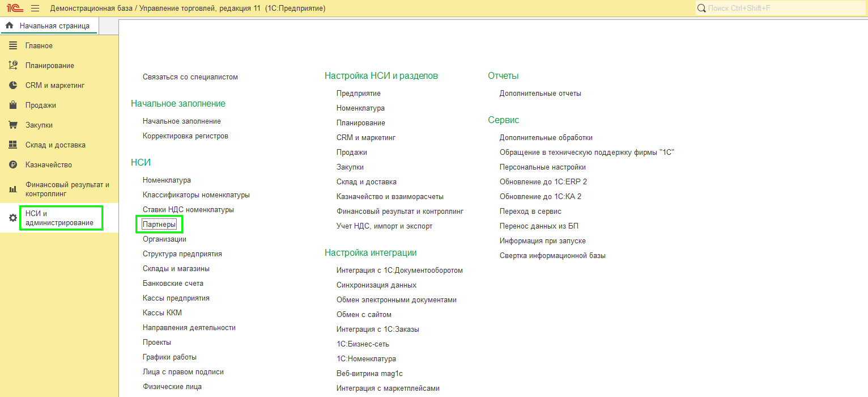The height and width of the screenshot is (397, 868).
Task: Click the Главное section icon
Action: coord(13,45)
